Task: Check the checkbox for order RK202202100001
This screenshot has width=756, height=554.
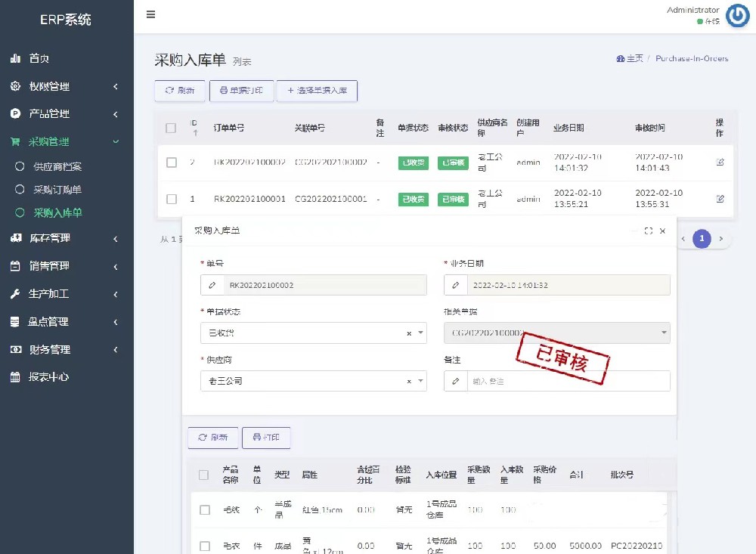Action: tap(171, 199)
